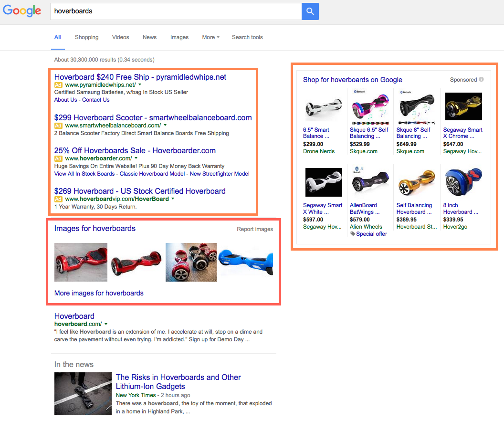Open the Hoverboard $240 Free Ship ad
The height and width of the screenshot is (421, 504).
point(140,77)
